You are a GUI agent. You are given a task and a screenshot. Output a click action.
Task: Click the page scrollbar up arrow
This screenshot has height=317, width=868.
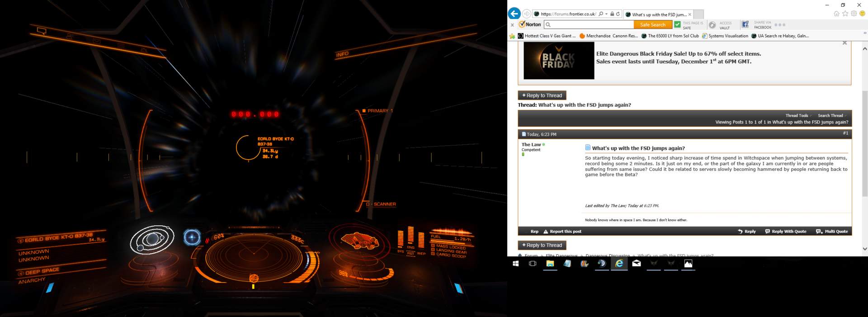click(865, 48)
